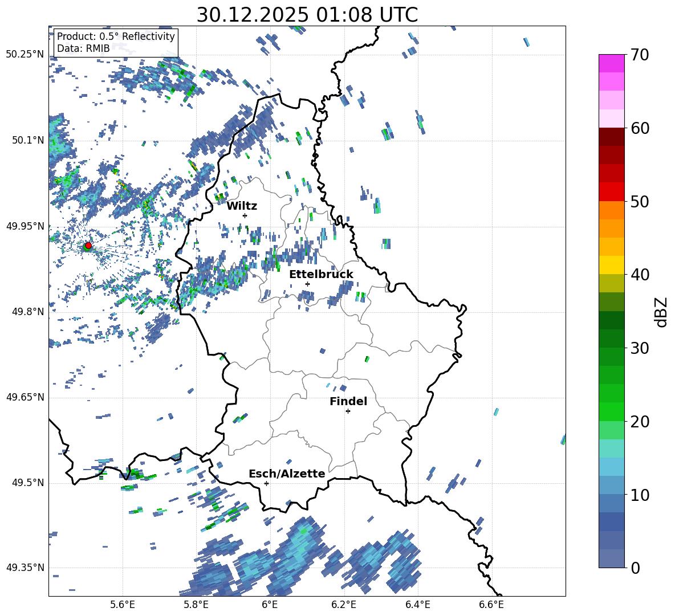Viewport: 675px width, 616px height.
Task: Click the orange swatch just below 50
Action: click(x=612, y=210)
